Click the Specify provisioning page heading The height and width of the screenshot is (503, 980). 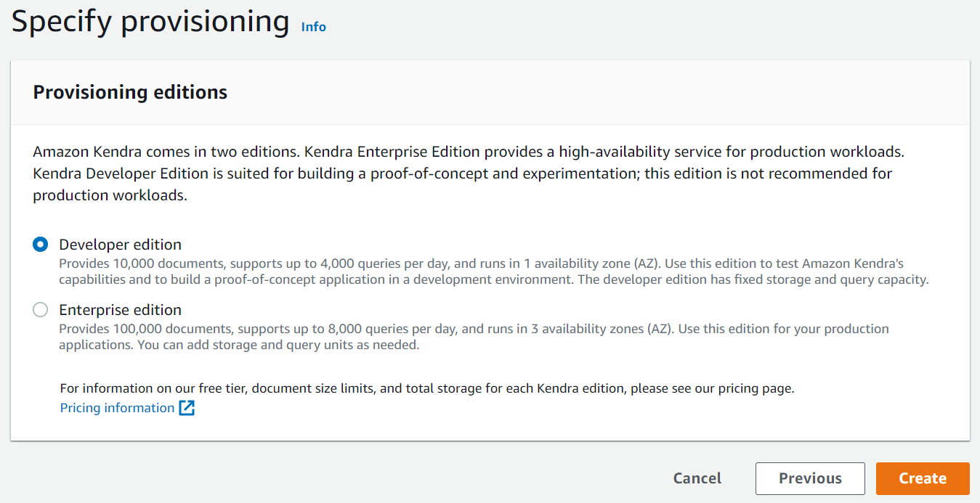point(150,22)
